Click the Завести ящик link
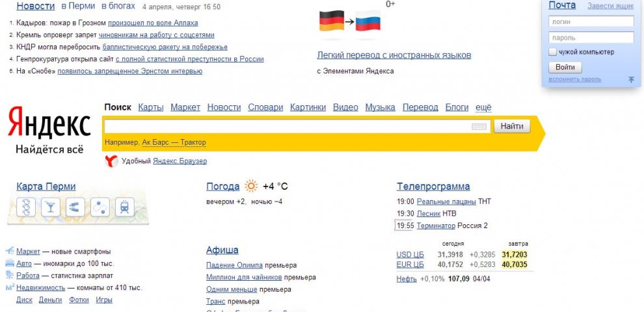The width and height of the screenshot is (644, 312). (610, 6)
